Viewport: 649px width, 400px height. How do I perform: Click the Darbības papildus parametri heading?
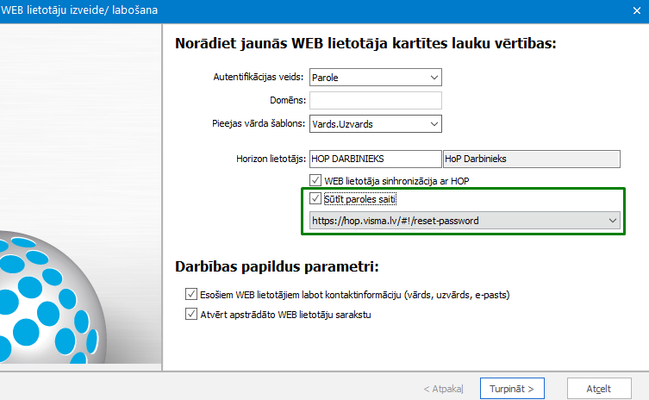click(277, 267)
